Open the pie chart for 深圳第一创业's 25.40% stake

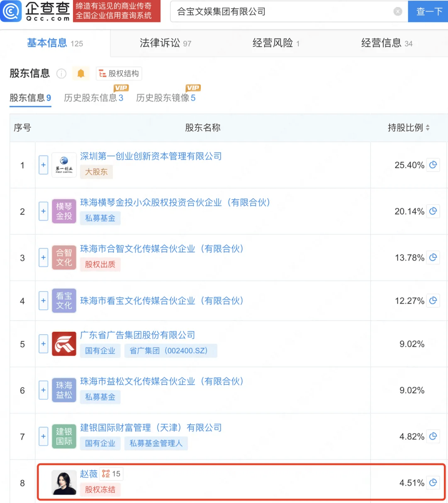coord(433,165)
